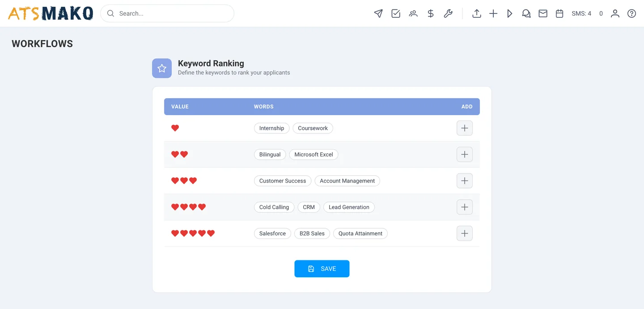Viewport: 644px width, 309px height.
Task: Select the Salesforce keyword tag
Action: point(272,234)
